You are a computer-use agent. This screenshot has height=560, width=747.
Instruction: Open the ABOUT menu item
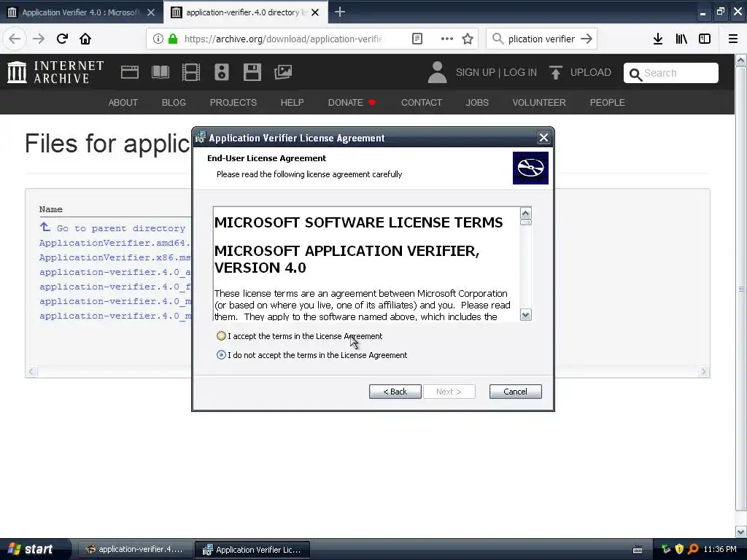123,102
